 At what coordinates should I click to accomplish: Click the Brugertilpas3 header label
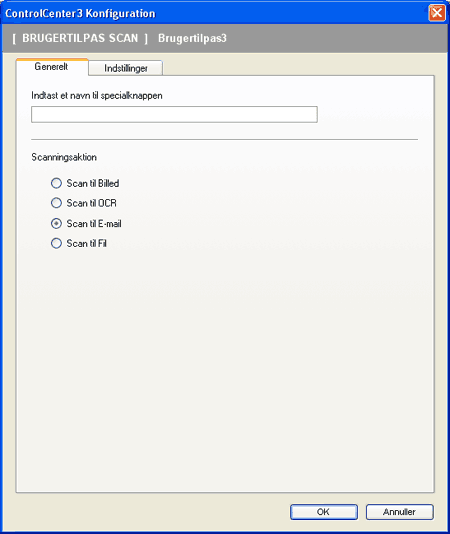coord(192,38)
